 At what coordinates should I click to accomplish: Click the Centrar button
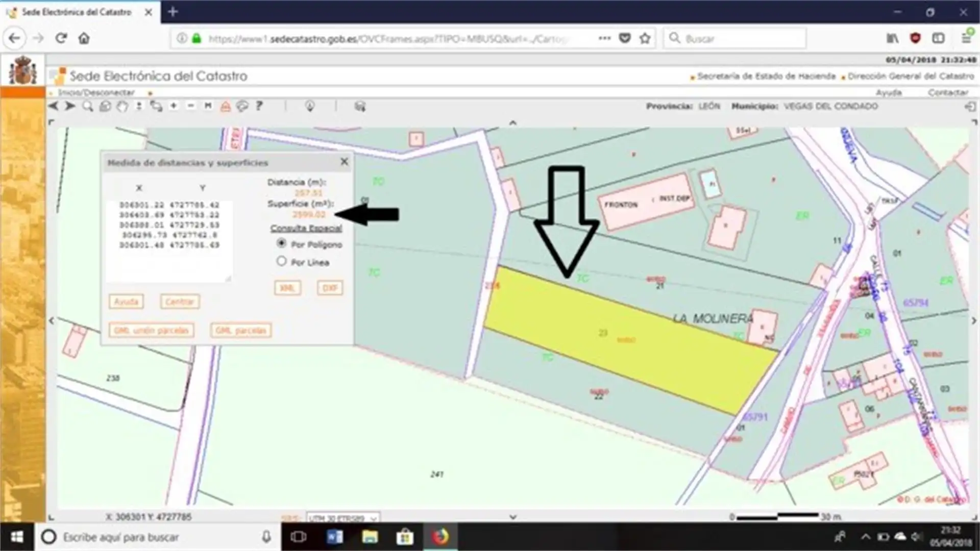click(x=180, y=302)
